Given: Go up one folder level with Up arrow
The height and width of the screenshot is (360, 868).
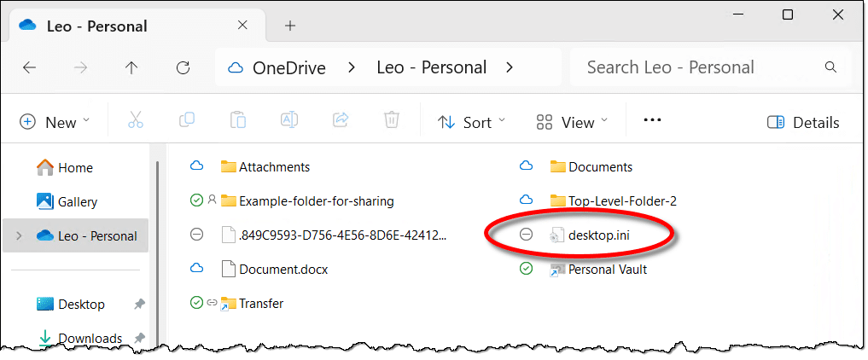Looking at the screenshot, I should 131,68.
